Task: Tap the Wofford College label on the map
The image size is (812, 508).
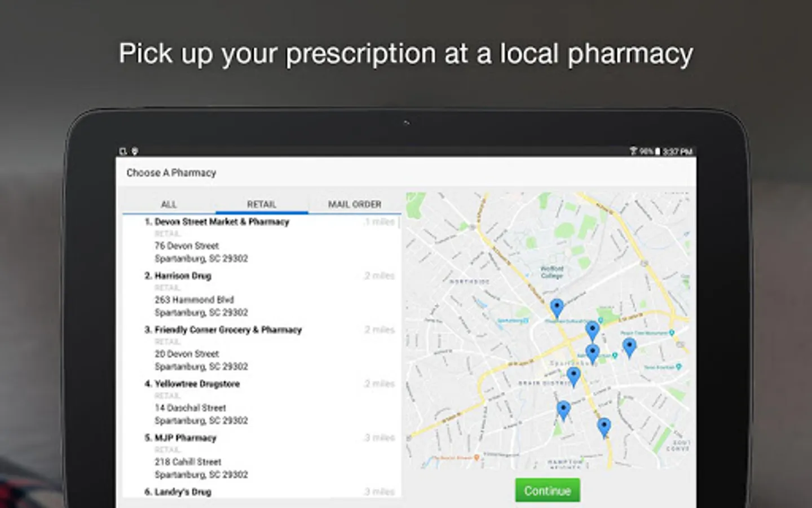Action: click(552, 272)
